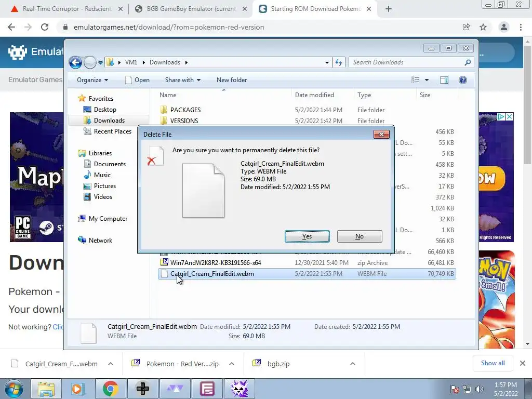Sort by the Name column header
The height and width of the screenshot is (399, 532).
(224, 95)
